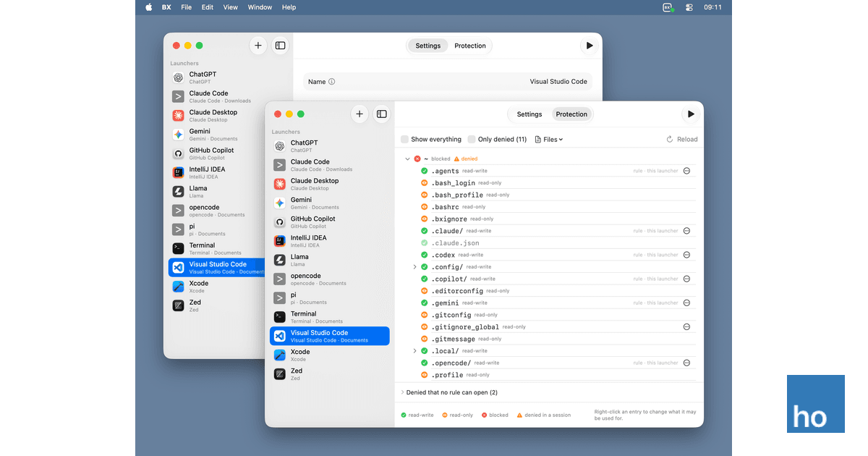The height and width of the screenshot is (456, 868).
Task: Open the ellipsis menu for .gemini
Action: 686,303
